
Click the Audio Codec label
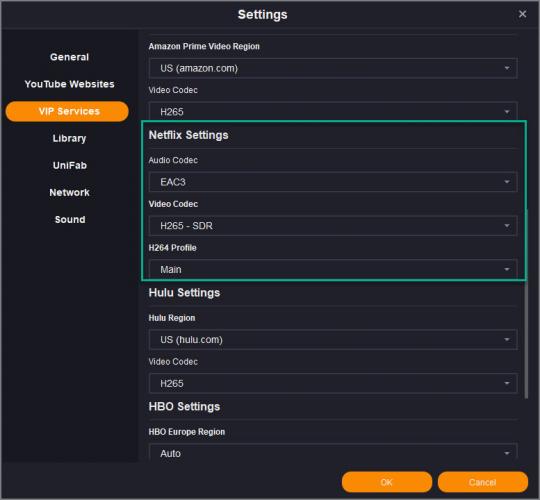[173, 160]
